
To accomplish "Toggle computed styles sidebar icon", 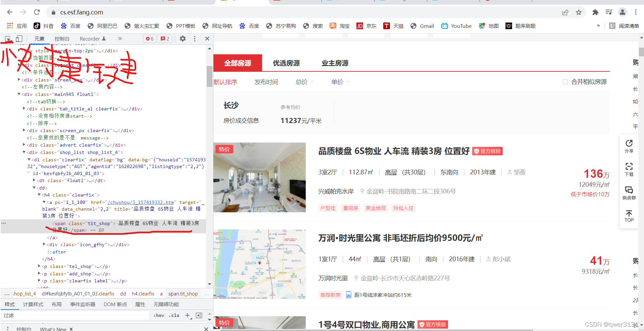I will click(x=199, y=315).
